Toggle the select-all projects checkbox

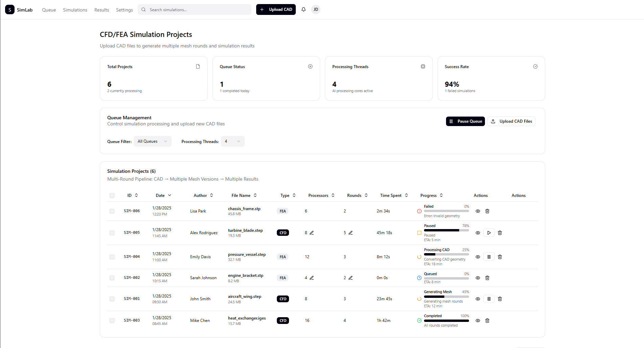(112, 196)
